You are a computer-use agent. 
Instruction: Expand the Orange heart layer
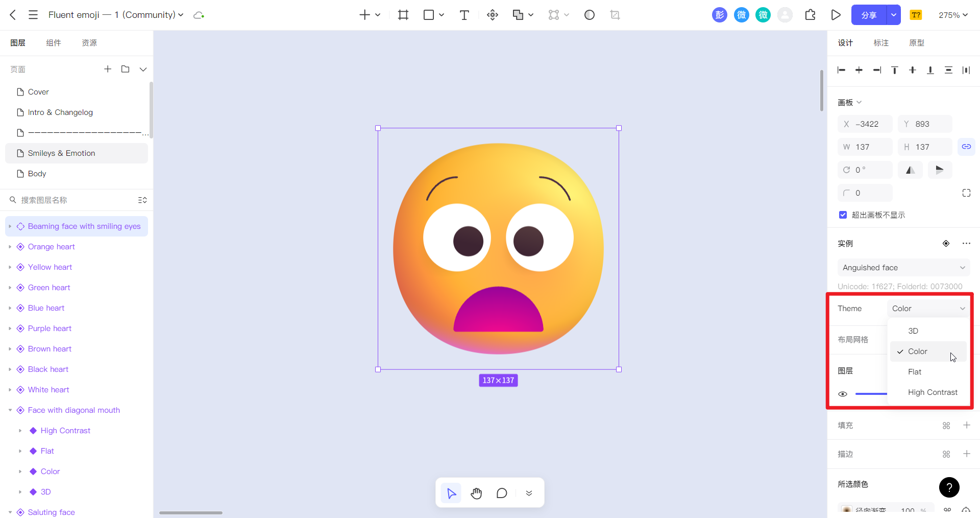[10, 247]
